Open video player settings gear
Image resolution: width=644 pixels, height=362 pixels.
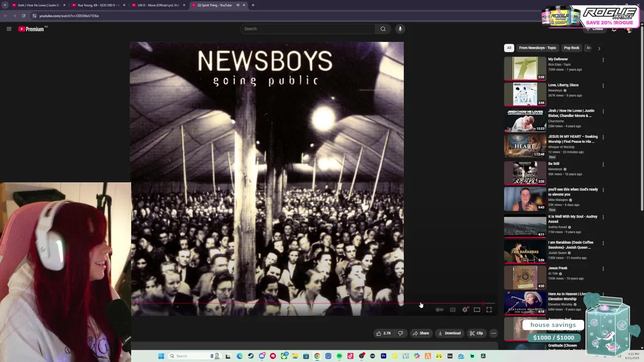click(465, 310)
